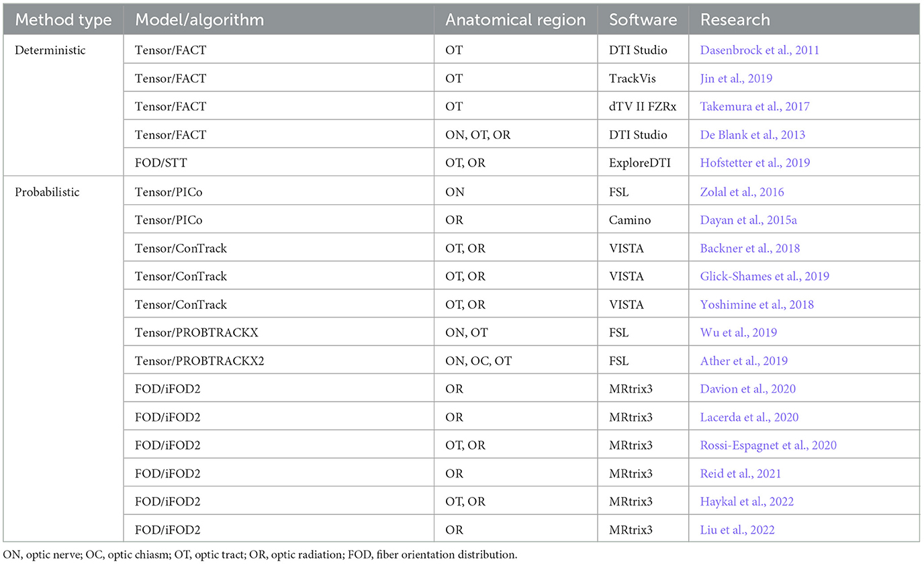Open the Backner et al., 2018 citation
This screenshot has height=564, width=924.
pyautogui.click(x=750, y=248)
